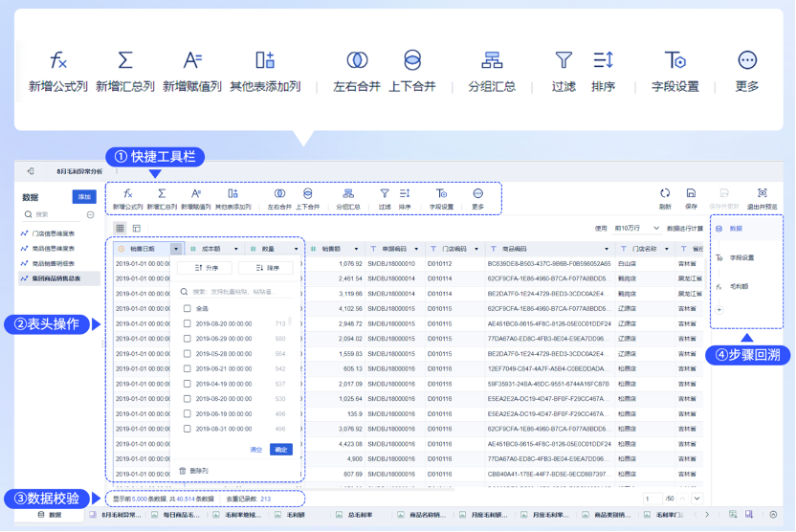Viewport: 796px width, 532px height.
Task: Check the 2019-05-28 00:00:00 checkbox
Action: (187, 353)
